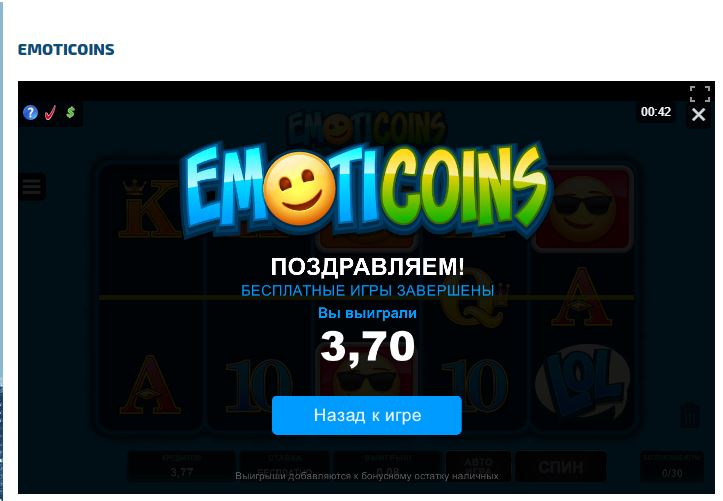723x501 pixels.
Task: Close the game with the white X
Action: [699, 114]
